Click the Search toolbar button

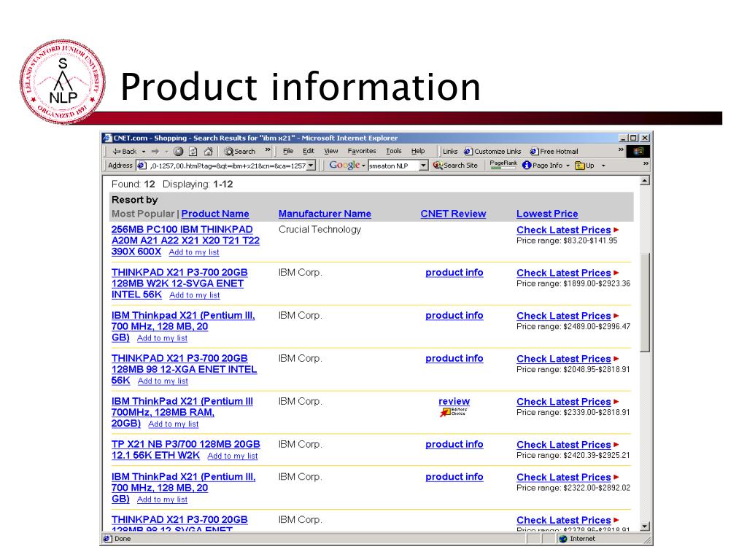(239, 151)
